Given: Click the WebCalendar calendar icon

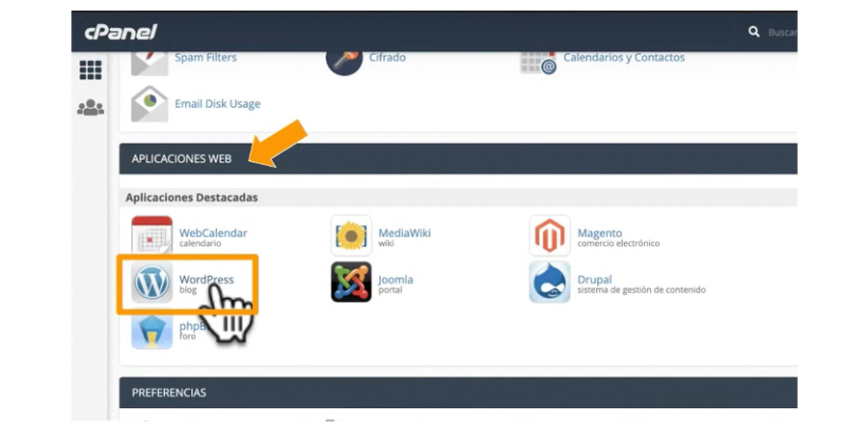Looking at the screenshot, I should [x=151, y=234].
